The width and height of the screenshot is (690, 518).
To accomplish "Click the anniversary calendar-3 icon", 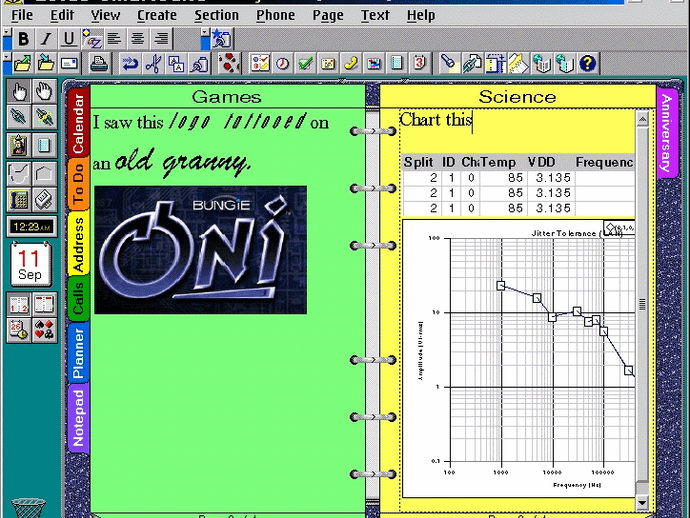I will tap(420, 63).
